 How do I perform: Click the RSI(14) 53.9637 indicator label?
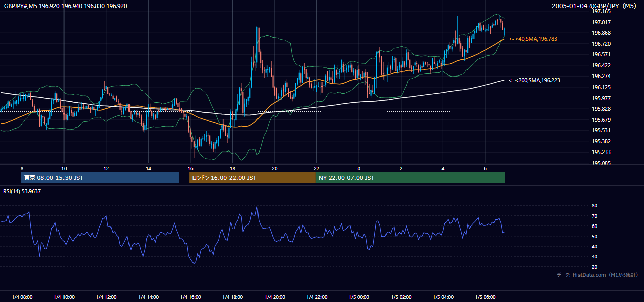tap(22, 191)
